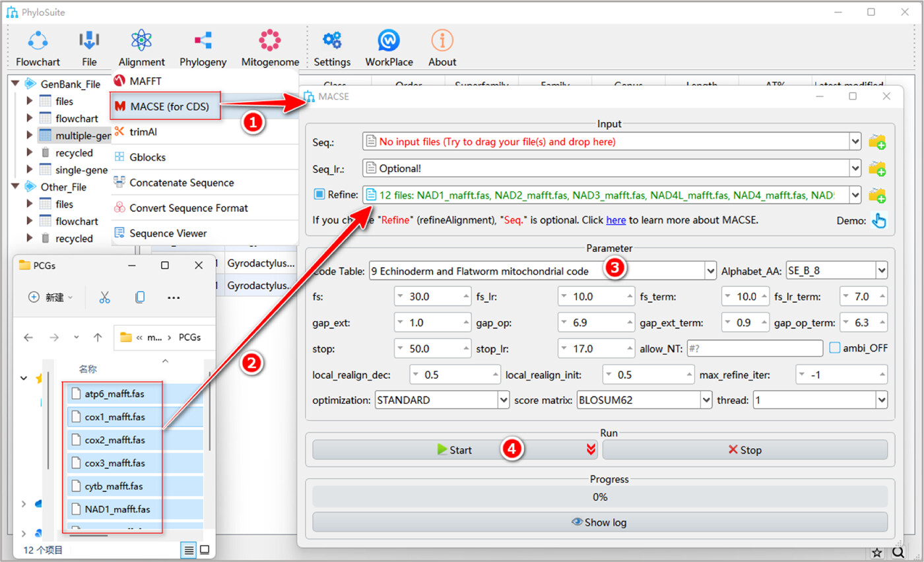The image size is (924, 562).
Task: Open the optimization dropdown
Action: coord(505,400)
